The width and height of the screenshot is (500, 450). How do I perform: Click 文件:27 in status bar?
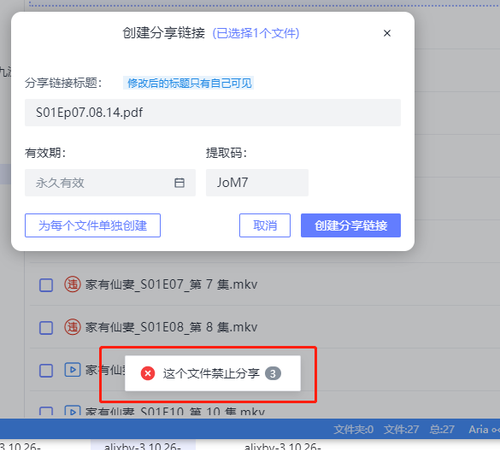(x=401, y=429)
